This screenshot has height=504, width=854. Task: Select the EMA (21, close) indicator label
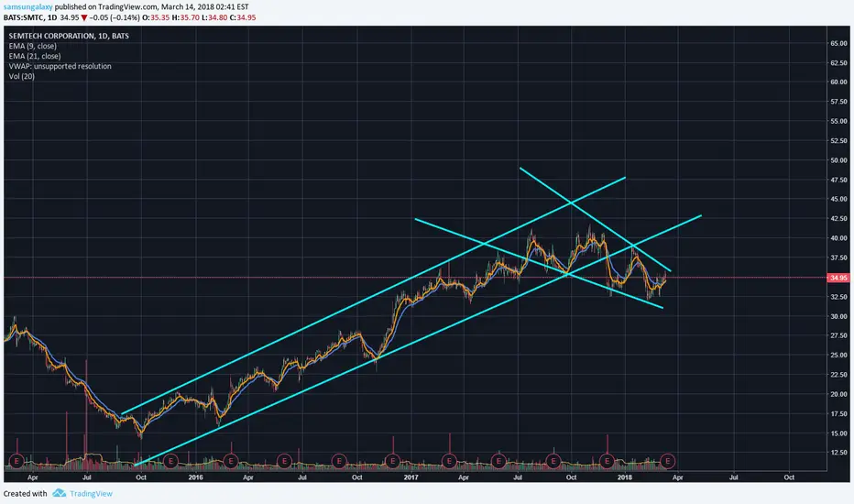(x=34, y=56)
